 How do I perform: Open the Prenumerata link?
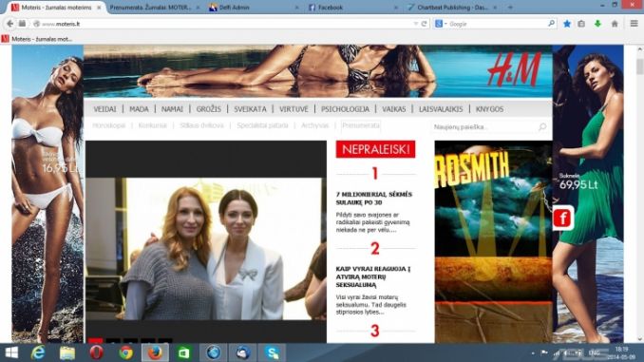(361, 125)
